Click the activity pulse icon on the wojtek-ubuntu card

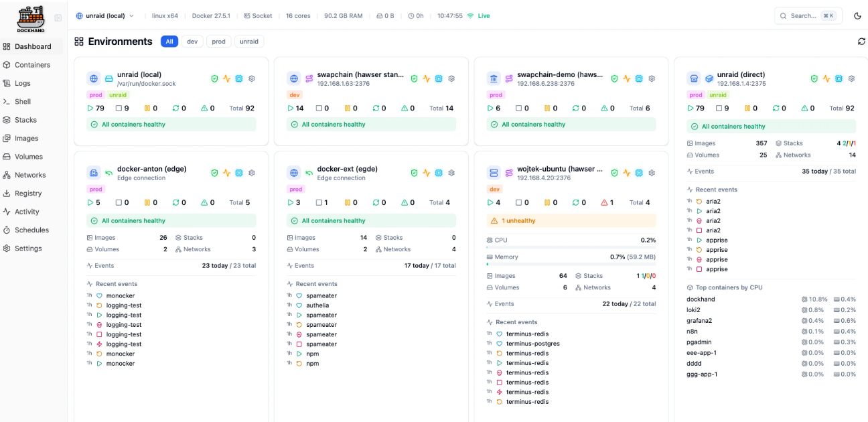(626, 173)
